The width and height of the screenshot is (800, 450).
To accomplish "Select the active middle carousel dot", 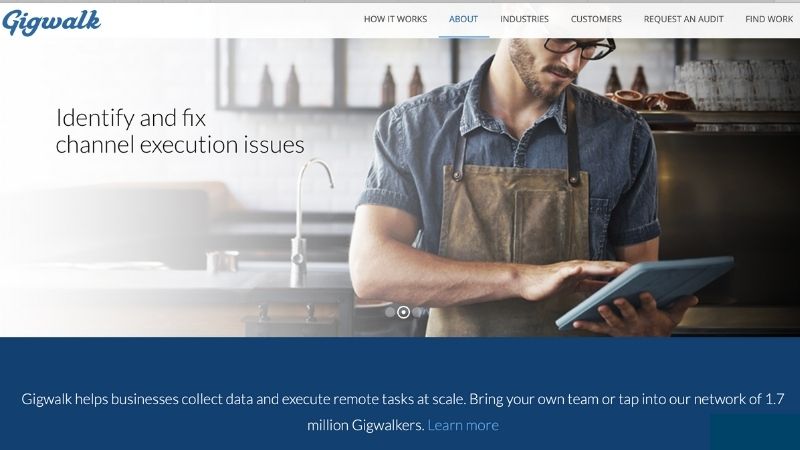I will point(403,312).
